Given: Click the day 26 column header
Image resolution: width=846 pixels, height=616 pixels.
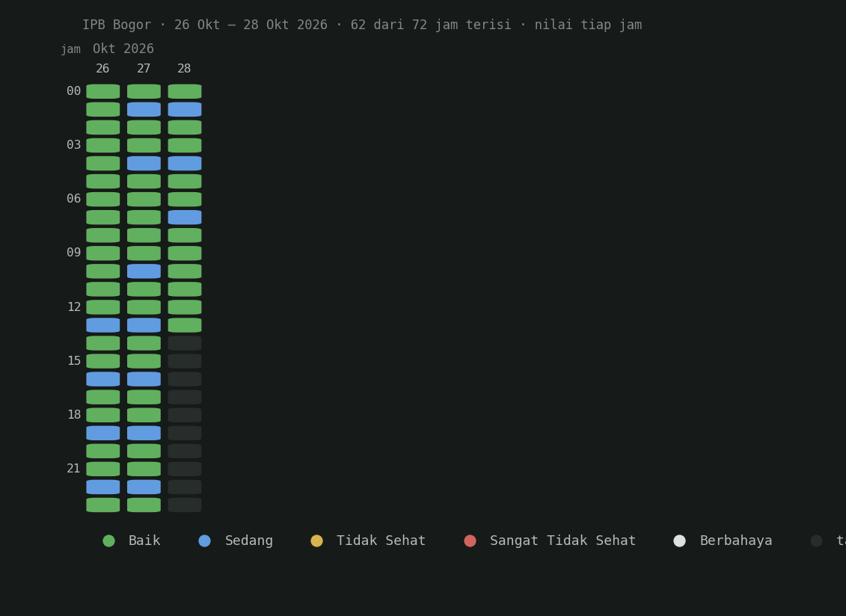Looking at the screenshot, I should click(x=102, y=69).
